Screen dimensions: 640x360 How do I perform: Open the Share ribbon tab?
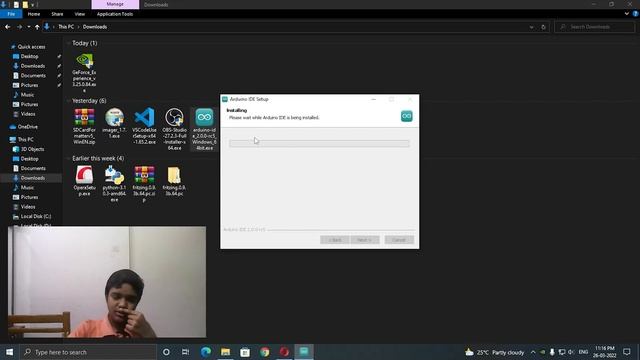tap(57, 14)
